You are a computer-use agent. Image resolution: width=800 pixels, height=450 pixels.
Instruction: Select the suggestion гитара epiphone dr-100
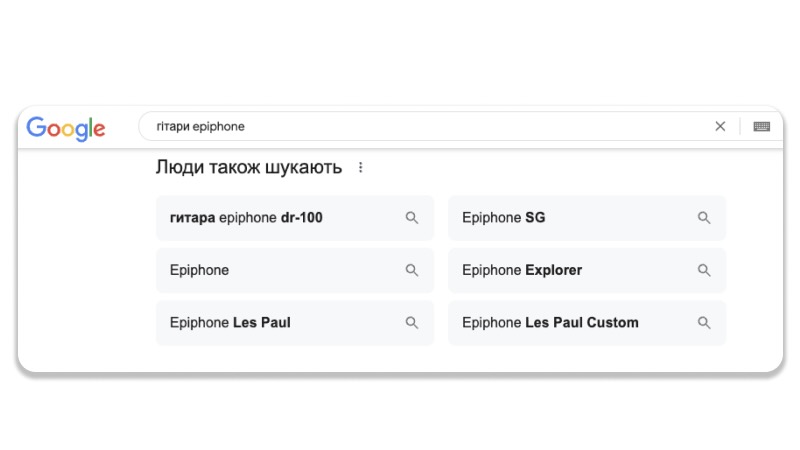point(295,218)
